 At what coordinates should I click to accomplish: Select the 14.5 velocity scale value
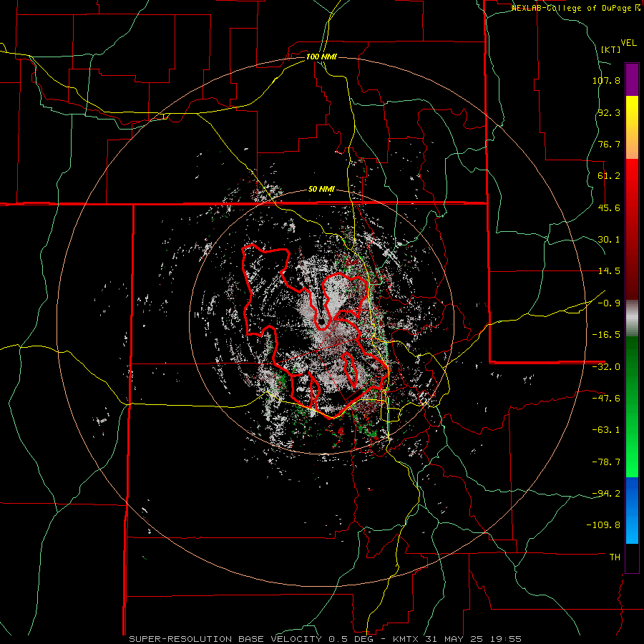tap(609, 271)
